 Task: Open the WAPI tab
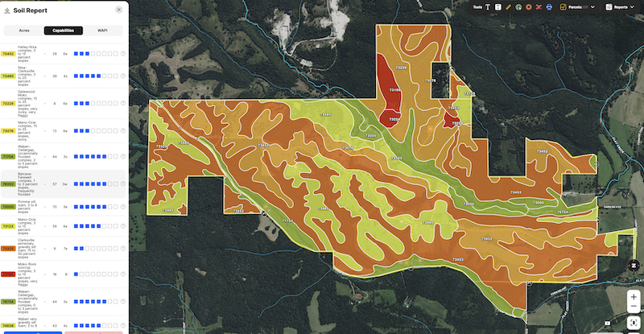102,31
